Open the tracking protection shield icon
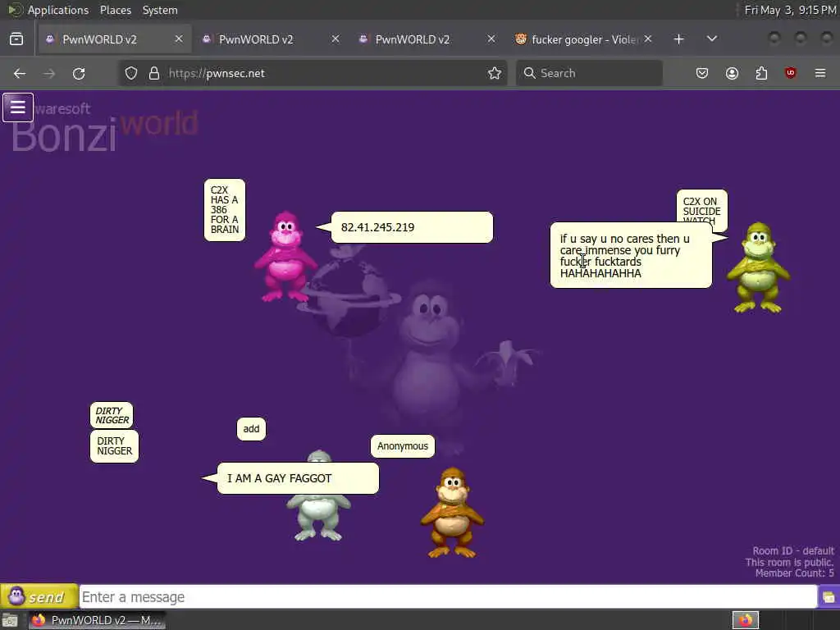 point(131,73)
